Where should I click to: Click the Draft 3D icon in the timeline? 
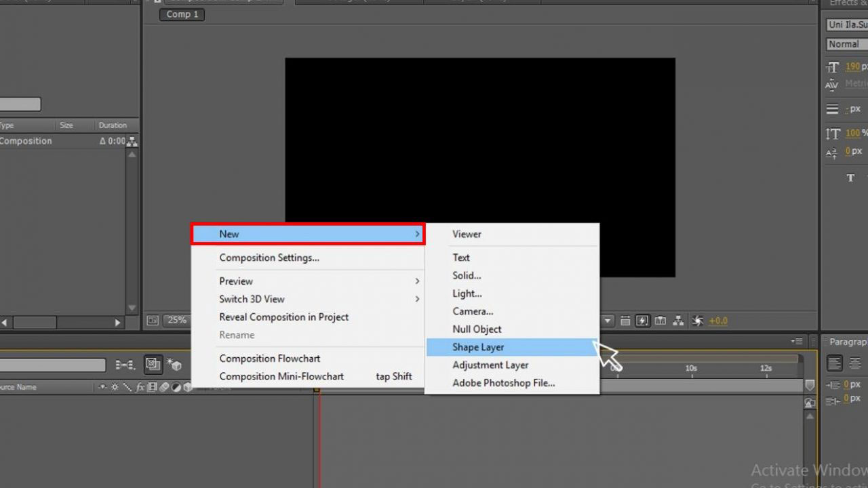coord(176,365)
